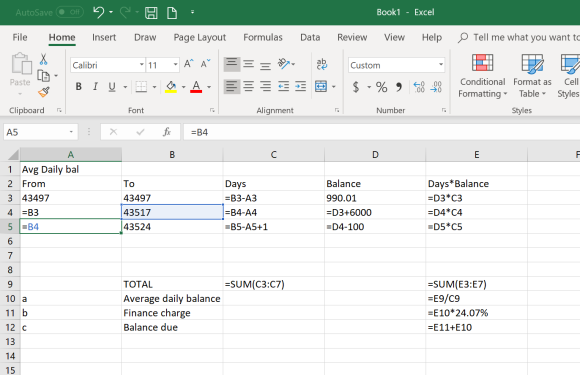Open Format as Table menu

click(532, 76)
